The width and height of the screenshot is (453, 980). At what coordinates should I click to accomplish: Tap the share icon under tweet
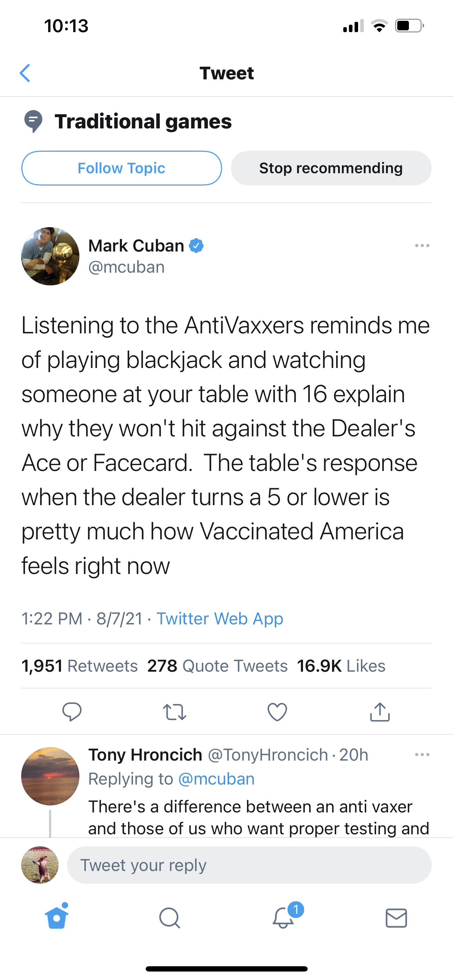380,712
